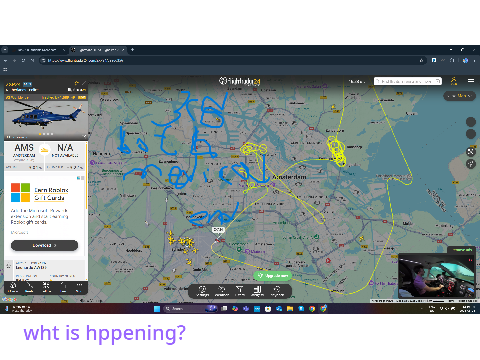Open the More dots in flight panel toolbar
This screenshot has width=480, height=360.
coord(79,286)
